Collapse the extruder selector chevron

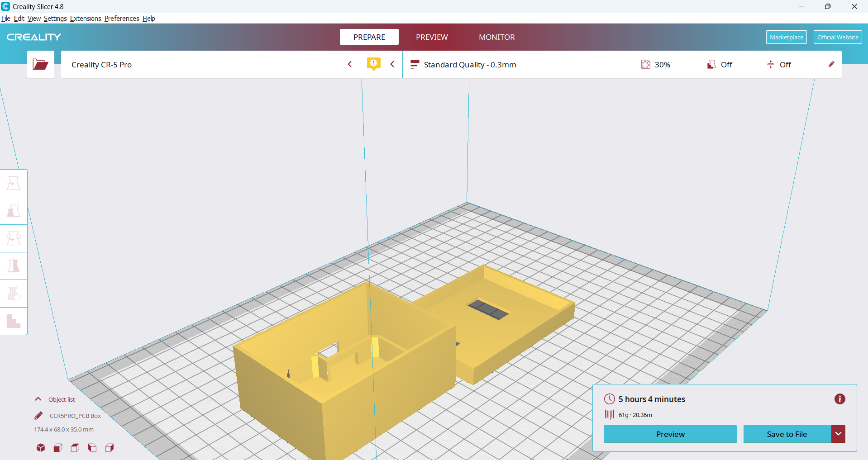click(392, 64)
